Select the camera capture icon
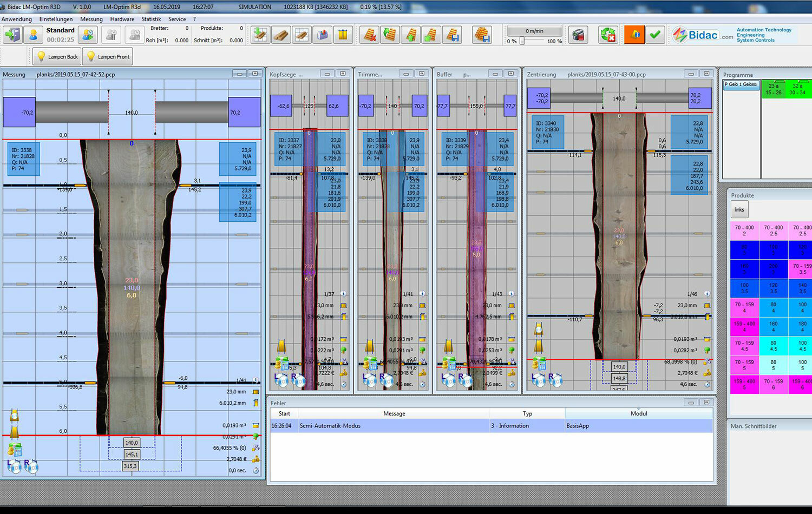Viewport: 812px width, 514px height. click(x=578, y=34)
